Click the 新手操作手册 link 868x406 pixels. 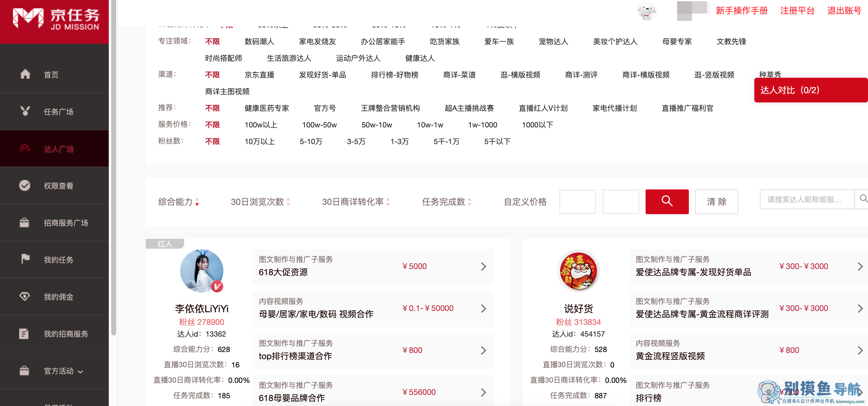tap(741, 10)
